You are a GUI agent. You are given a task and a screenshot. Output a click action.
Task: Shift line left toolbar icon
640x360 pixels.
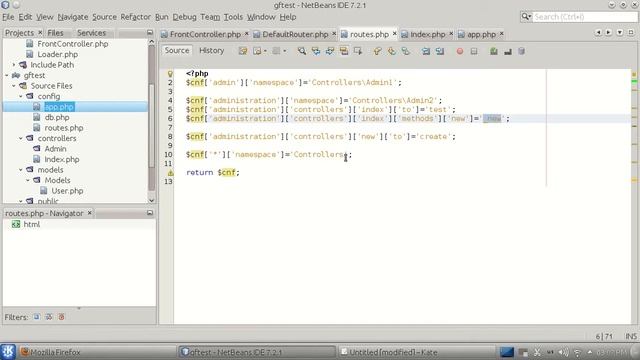pos(426,51)
